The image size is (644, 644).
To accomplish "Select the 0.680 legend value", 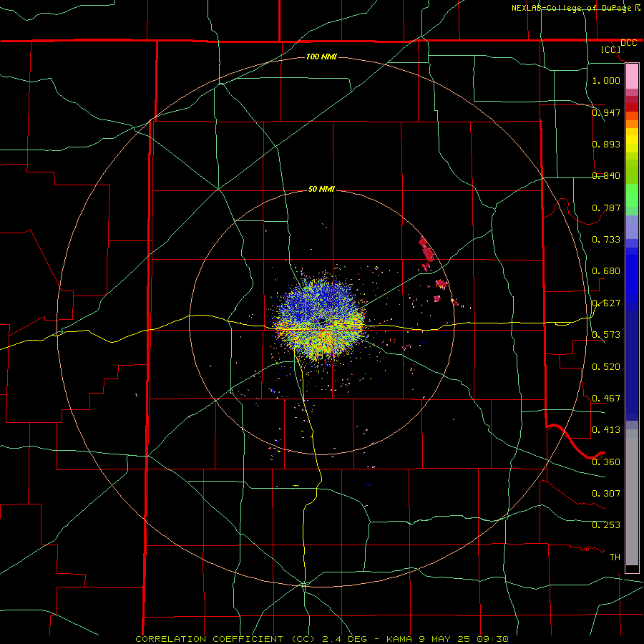I will [x=606, y=271].
